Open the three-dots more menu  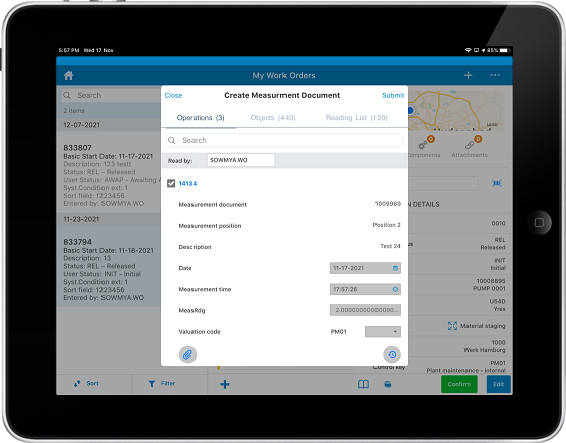(495, 75)
